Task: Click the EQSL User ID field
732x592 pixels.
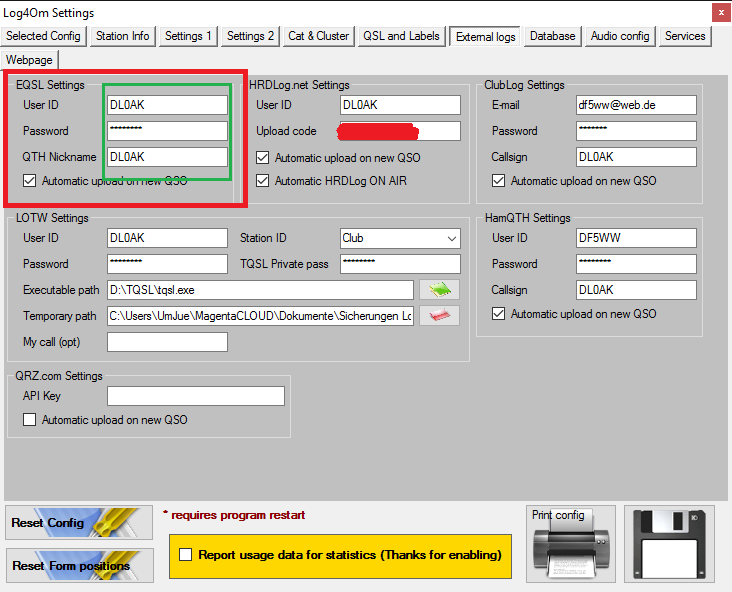Action: pos(167,105)
